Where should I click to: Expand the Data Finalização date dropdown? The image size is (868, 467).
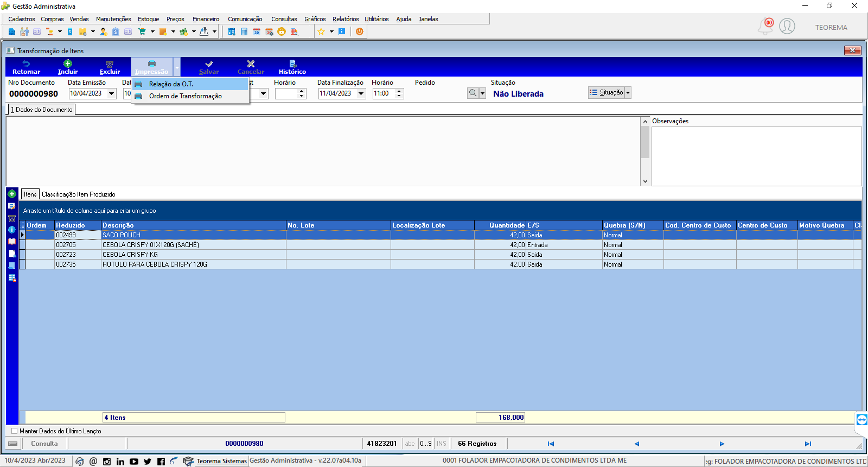361,93
